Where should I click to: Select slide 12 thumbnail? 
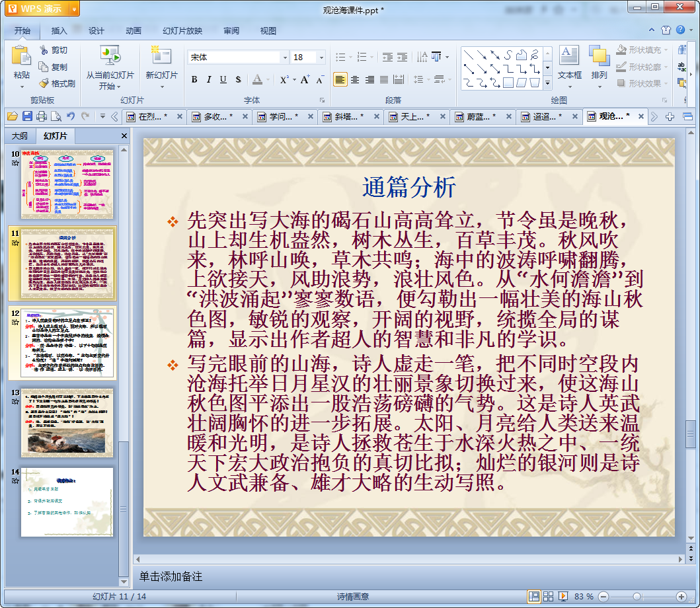point(67,343)
